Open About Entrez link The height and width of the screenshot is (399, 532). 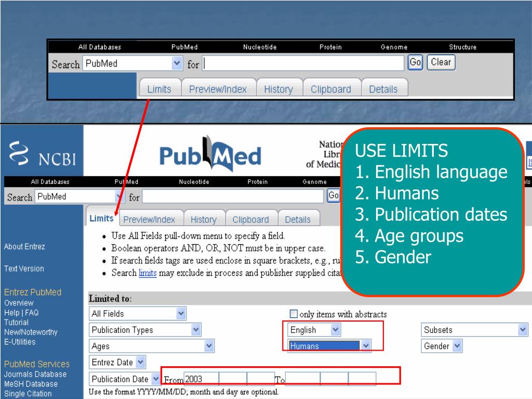tap(24, 247)
